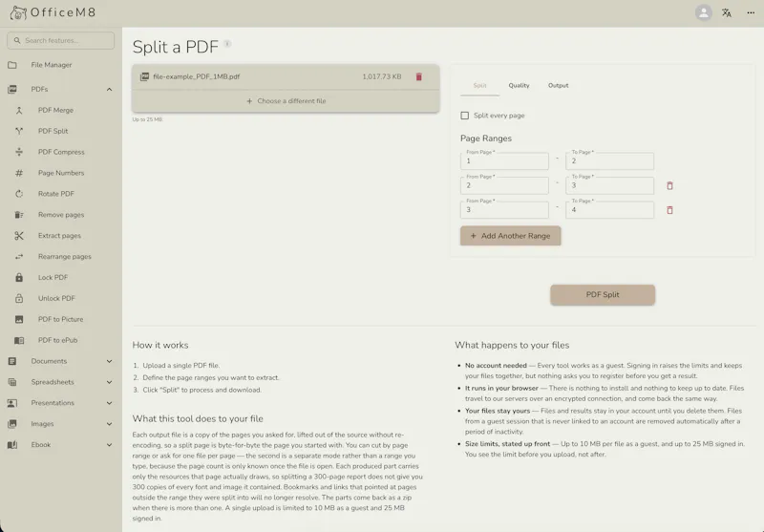The height and width of the screenshot is (532, 764).
Task: Open PDF to ePub in the sidebar
Action: [58, 340]
